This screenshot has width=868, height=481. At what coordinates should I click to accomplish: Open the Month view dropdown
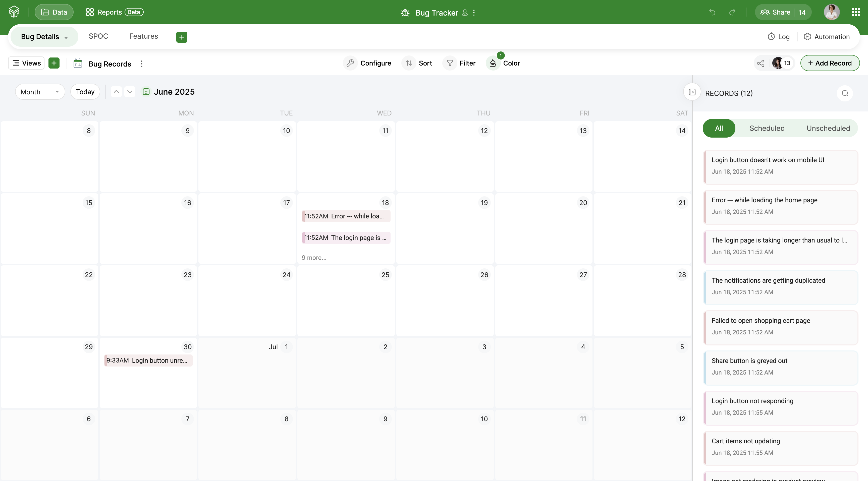click(39, 92)
